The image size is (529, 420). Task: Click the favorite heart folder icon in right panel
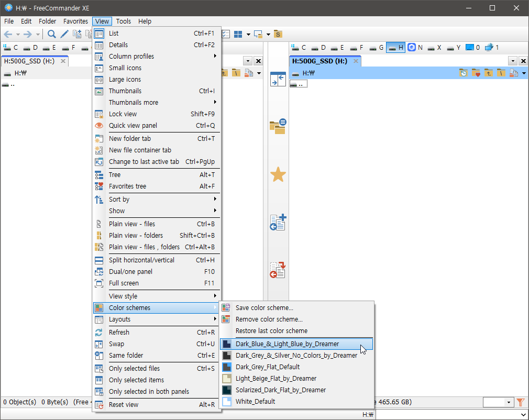click(x=476, y=73)
